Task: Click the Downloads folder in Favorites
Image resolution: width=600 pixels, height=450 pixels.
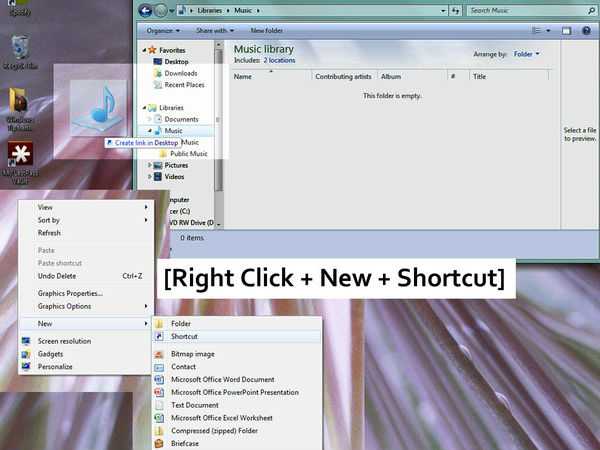Action: point(180,73)
